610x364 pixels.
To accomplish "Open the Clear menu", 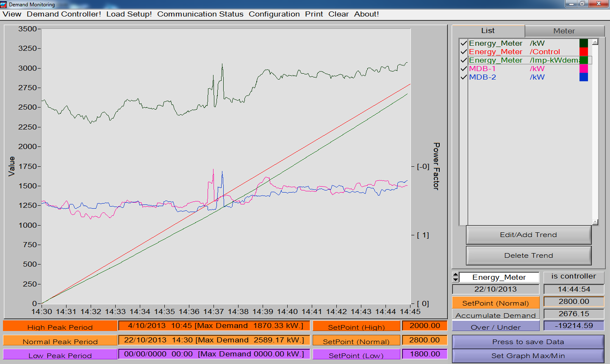I will point(338,14).
